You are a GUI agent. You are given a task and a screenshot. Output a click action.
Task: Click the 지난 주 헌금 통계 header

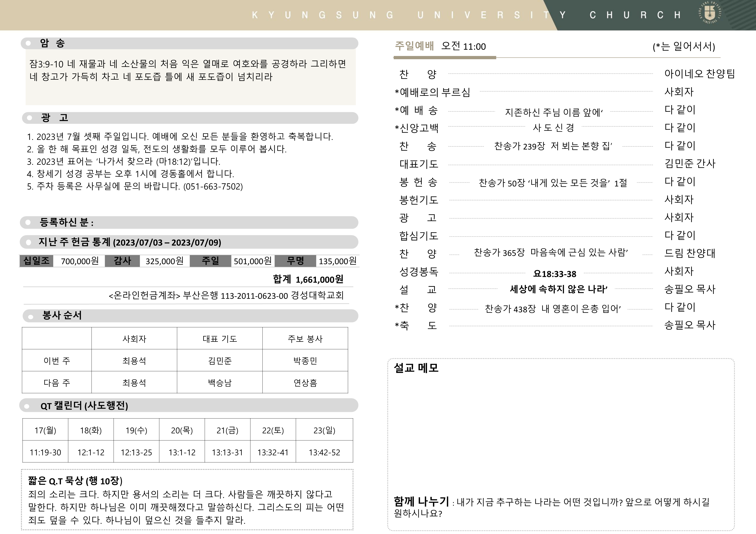[189, 242]
